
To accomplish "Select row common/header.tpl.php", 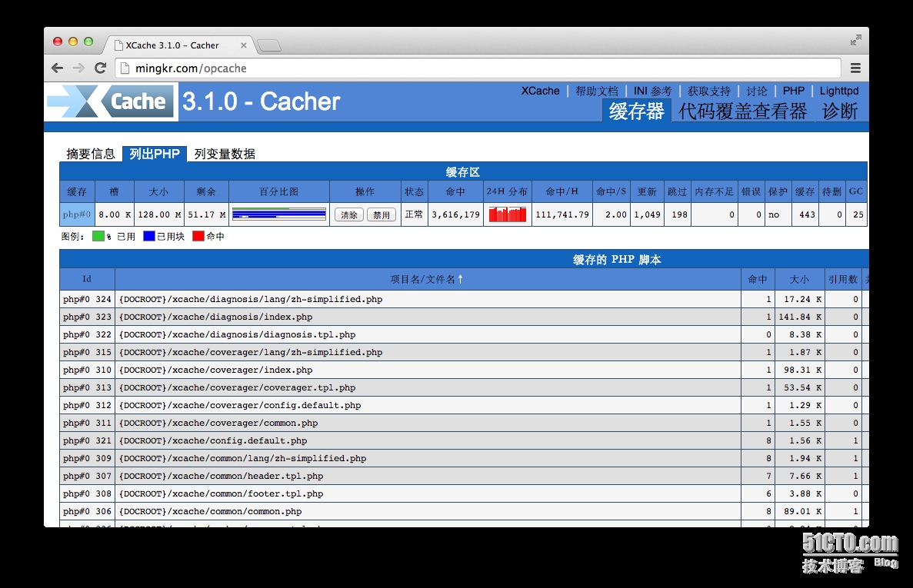I will click(x=464, y=476).
